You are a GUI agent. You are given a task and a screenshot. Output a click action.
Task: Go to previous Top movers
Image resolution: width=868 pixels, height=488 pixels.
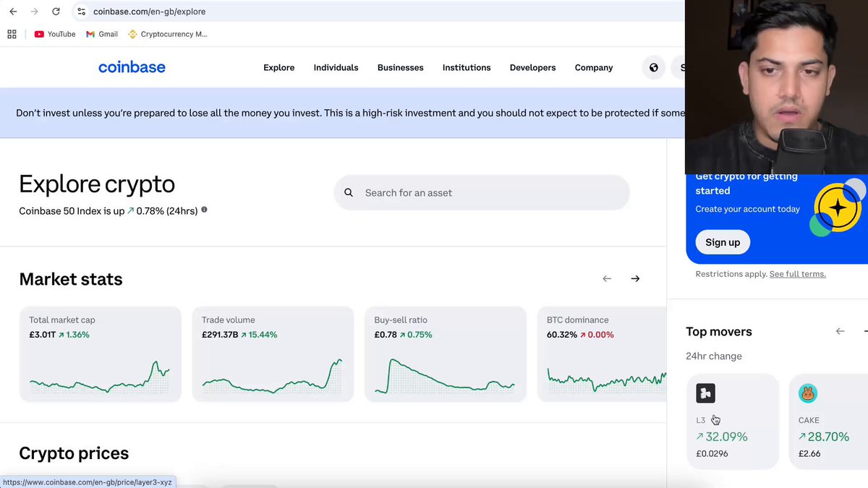click(840, 331)
